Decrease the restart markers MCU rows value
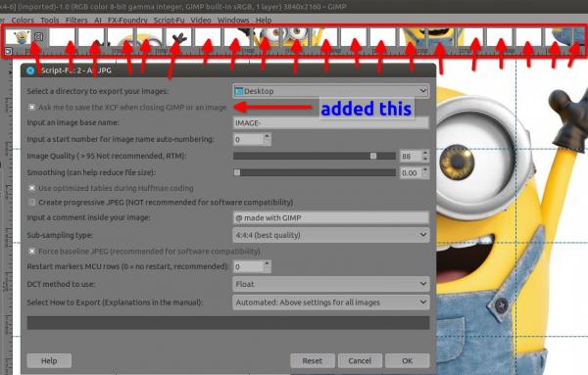The height and width of the screenshot is (375, 588). pos(267,269)
